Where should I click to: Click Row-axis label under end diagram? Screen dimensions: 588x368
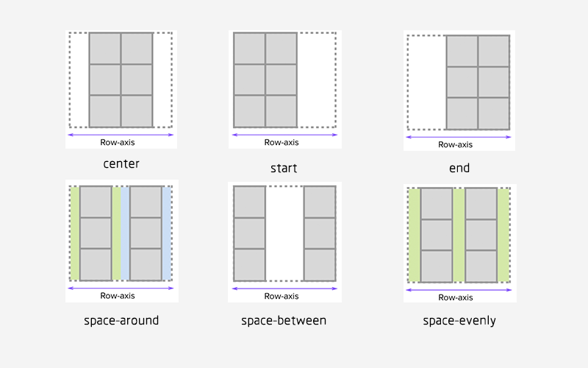click(455, 144)
